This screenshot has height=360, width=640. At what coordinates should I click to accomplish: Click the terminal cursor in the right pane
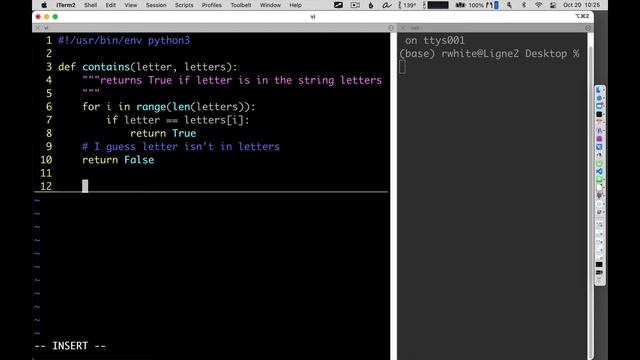point(402,67)
